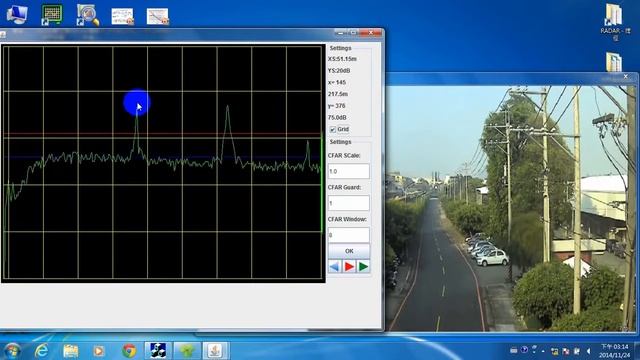Screen dimensions: 640x360
Task: Minimize the radar plot window
Action: (x=340, y=33)
